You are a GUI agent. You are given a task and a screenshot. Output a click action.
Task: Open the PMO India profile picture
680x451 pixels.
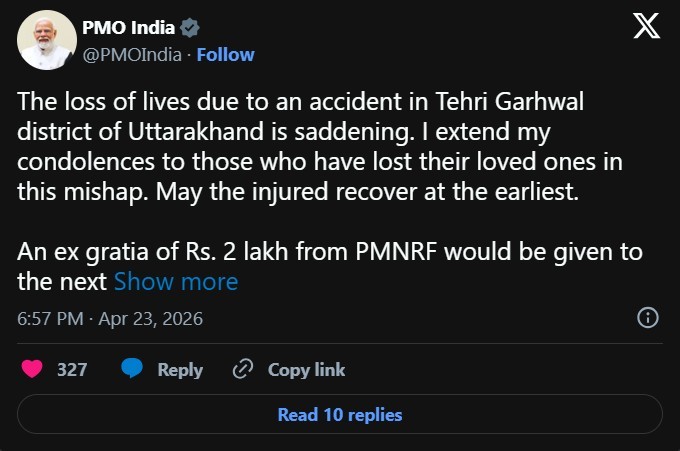[46, 41]
